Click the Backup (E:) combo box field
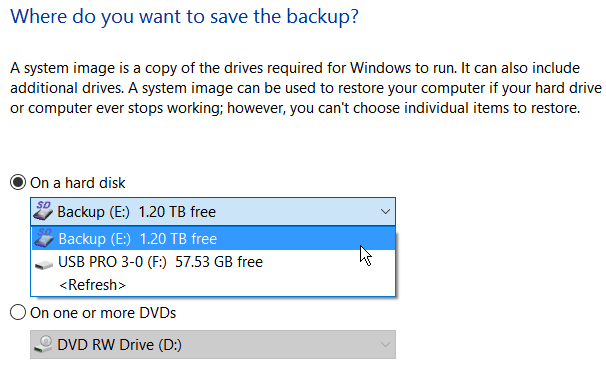 point(213,212)
